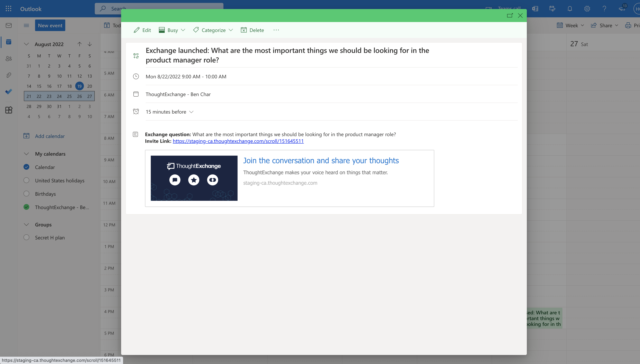The width and height of the screenshot is (640, 364).
Task: Click the event description notes icon
Action: pos(135,135)
